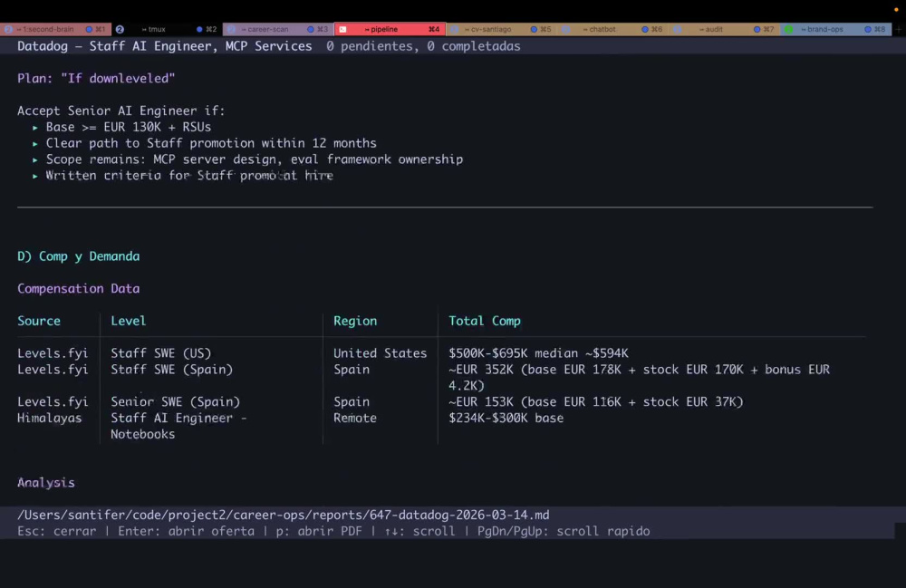
Task: Click the 'Senior SWE (Spain)' level cell
Action: (x=175, y=402)
